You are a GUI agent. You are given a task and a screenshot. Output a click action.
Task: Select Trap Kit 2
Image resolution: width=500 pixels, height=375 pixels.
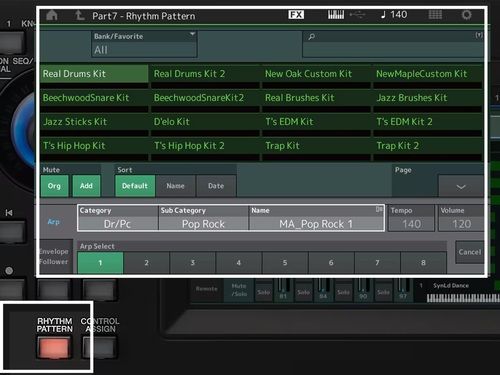tap(428, 146)
